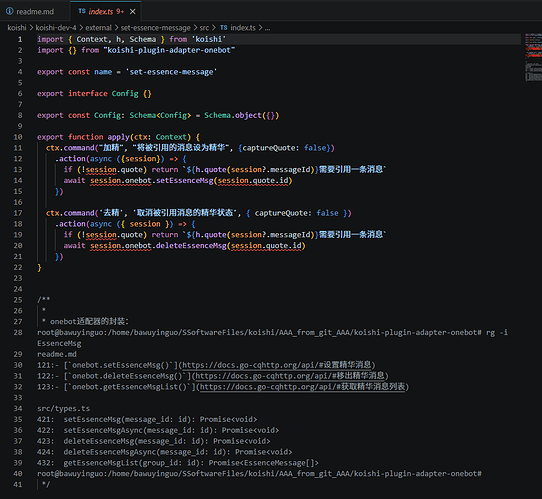
Task: Click line number 17 in the gutter
Action: click(x=18, y=213)
